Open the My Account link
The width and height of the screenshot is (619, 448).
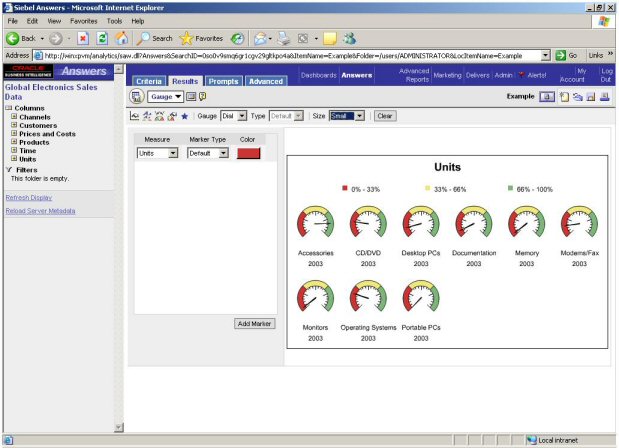(x=572, y=75)
